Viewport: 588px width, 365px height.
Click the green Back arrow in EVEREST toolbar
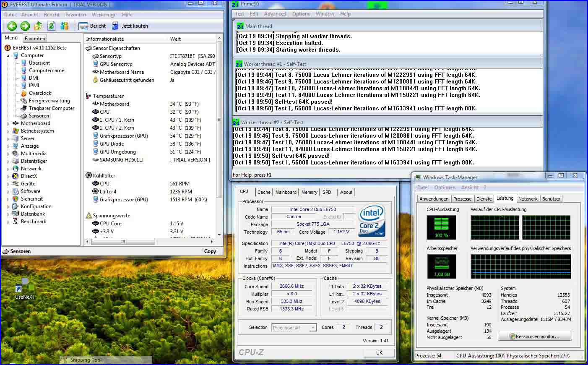12,26
